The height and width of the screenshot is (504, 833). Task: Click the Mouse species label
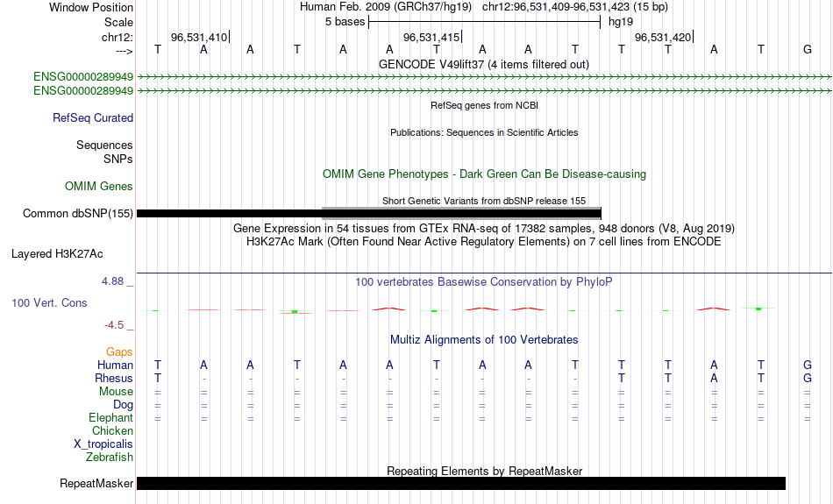point(116,392)
